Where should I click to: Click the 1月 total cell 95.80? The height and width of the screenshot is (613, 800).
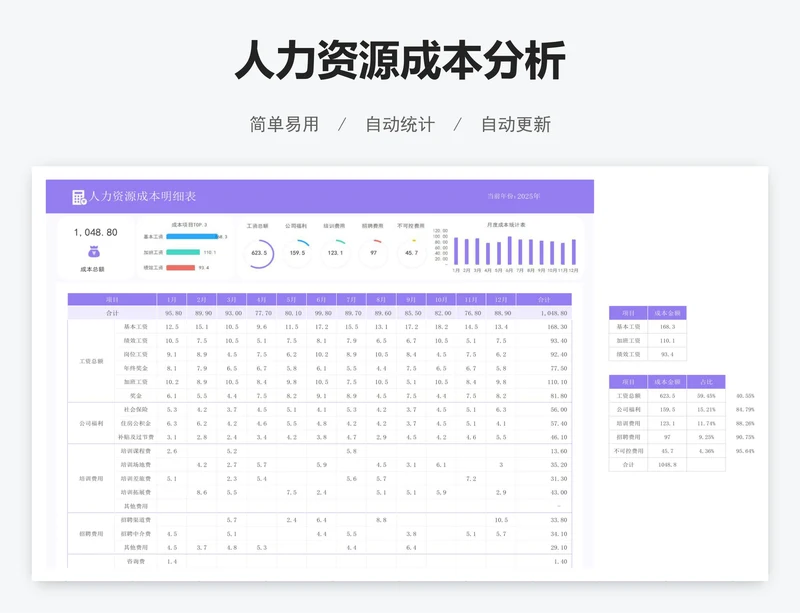(x=173, y=313)
